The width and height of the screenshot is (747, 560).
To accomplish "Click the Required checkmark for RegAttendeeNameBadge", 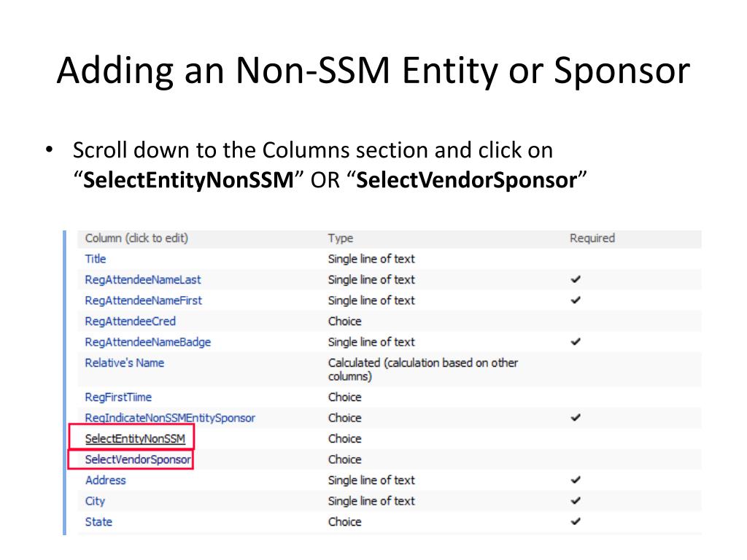I will (x=576, y=342).
